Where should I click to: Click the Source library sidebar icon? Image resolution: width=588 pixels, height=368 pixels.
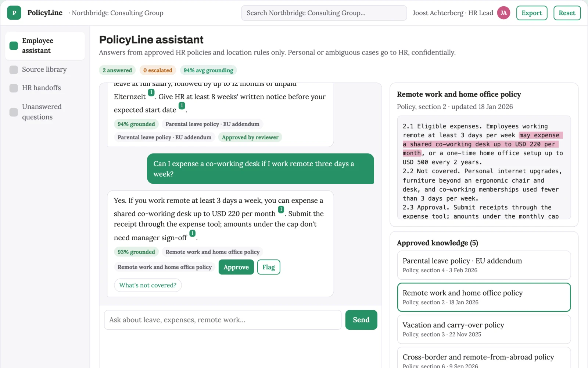coord(14,70)
